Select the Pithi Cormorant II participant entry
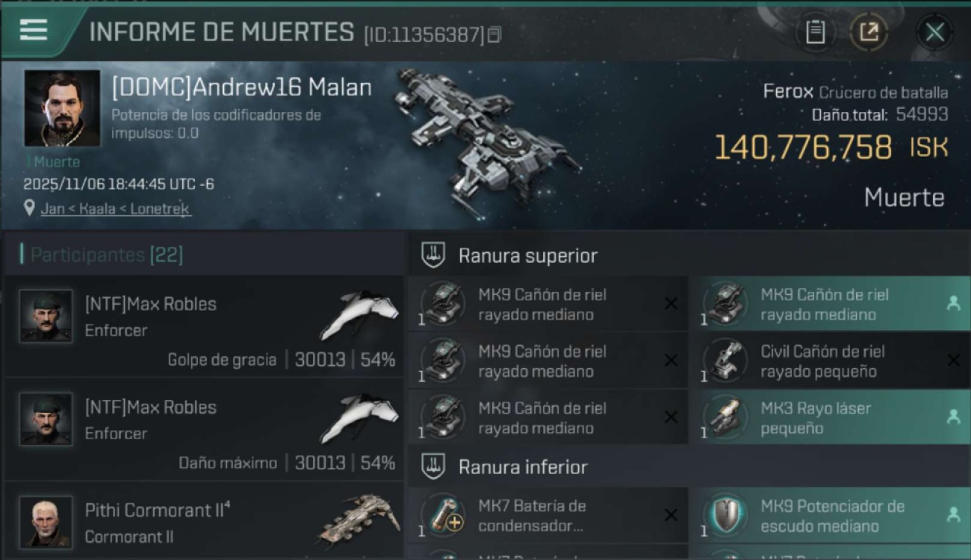This screenshot has height=560, width=971. coord(204,523)
